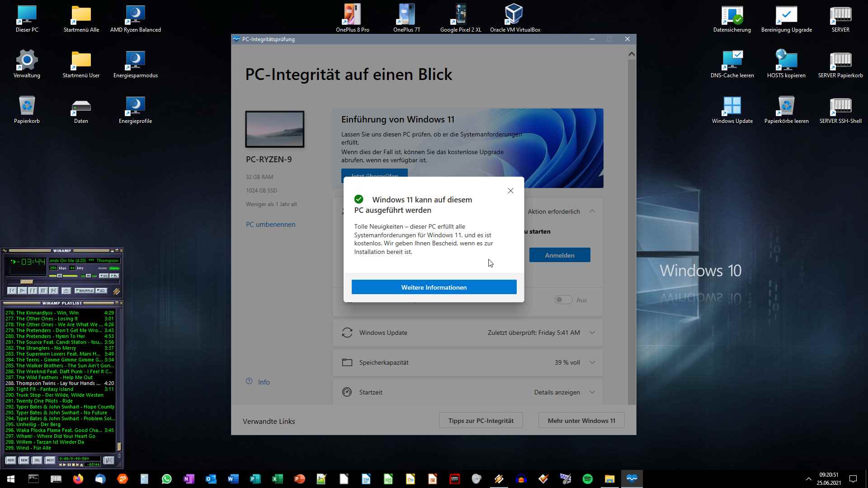
Task: Close the Windows 11 compatibility dialog
Action: (x=510, y=191)
